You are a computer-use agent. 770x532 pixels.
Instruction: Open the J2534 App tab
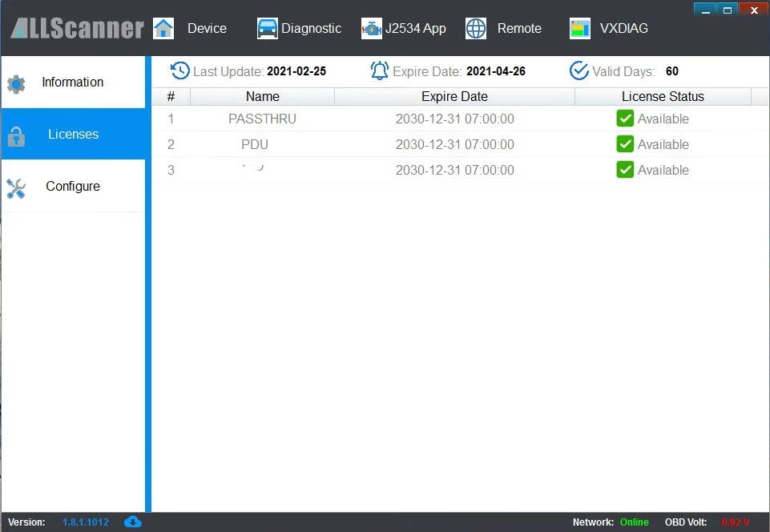(415, 29)
